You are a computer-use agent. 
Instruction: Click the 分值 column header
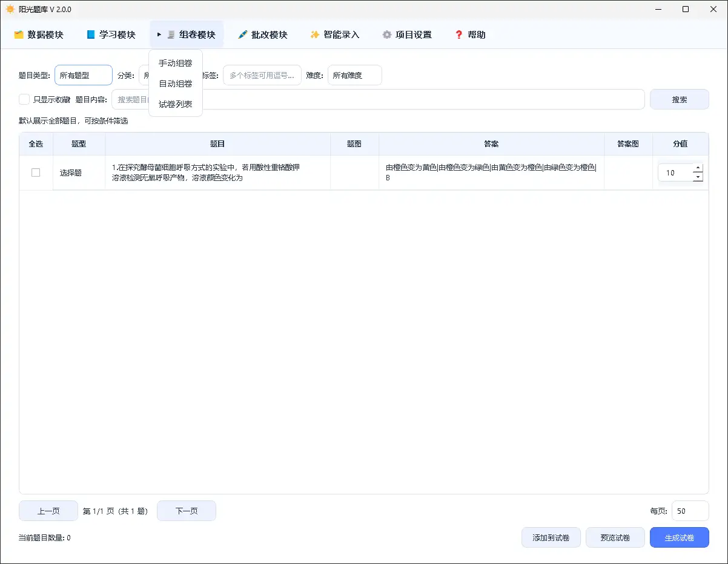tap(680, 144)
